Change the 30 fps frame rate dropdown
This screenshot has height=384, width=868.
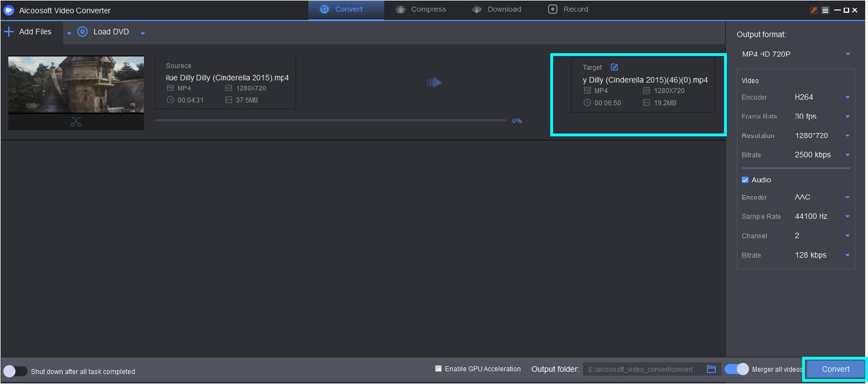[822, 116]
